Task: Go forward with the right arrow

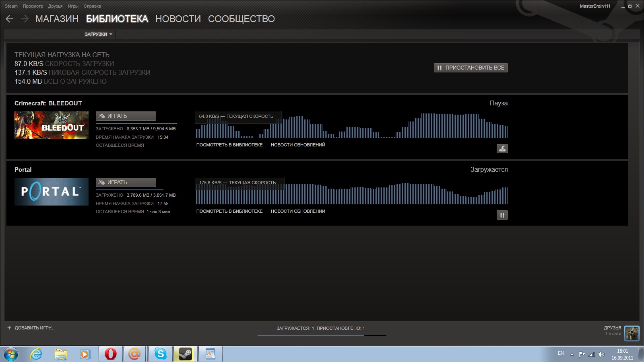Action: pos(25,19)
